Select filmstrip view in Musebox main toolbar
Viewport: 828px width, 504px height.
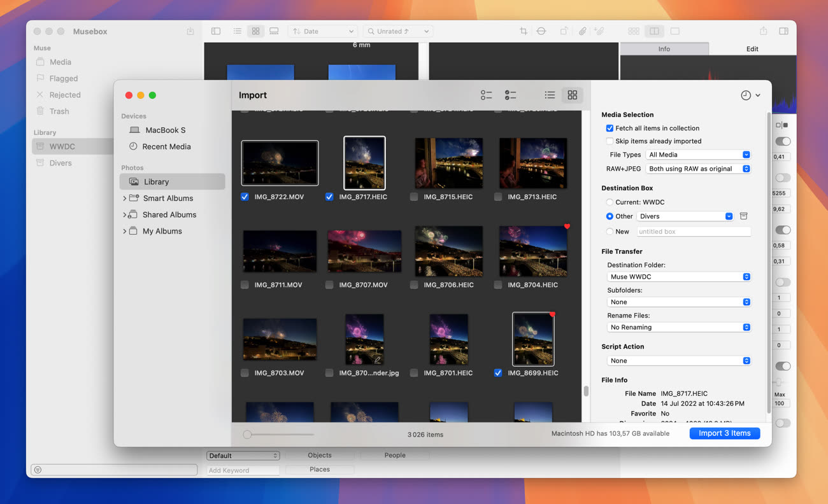click(x=274, y=31)
